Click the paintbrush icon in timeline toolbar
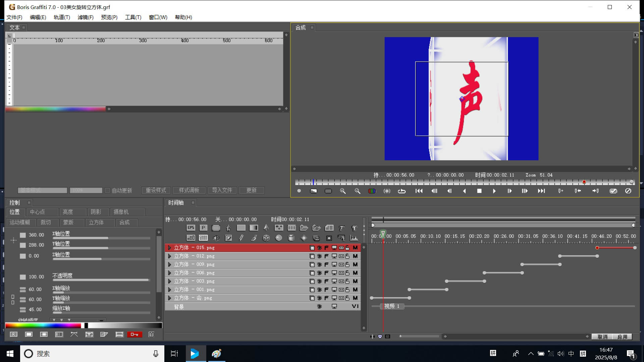The image size is (644, 362). [x=254, y=238]
